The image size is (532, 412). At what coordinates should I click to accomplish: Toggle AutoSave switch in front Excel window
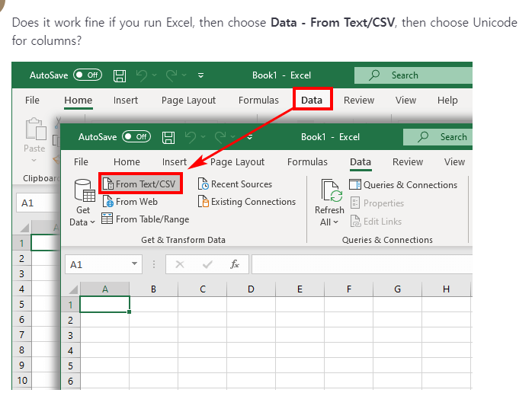(x=136, y=136)
